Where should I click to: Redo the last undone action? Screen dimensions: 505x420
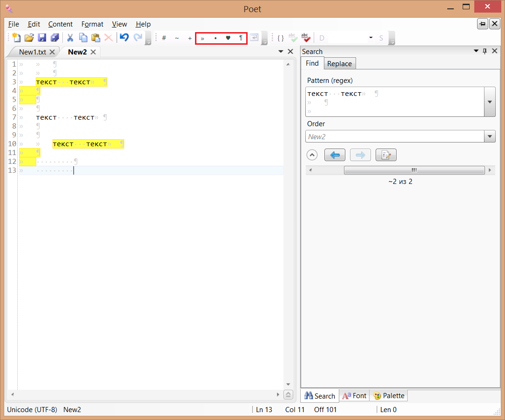click(x=138, y=38)
